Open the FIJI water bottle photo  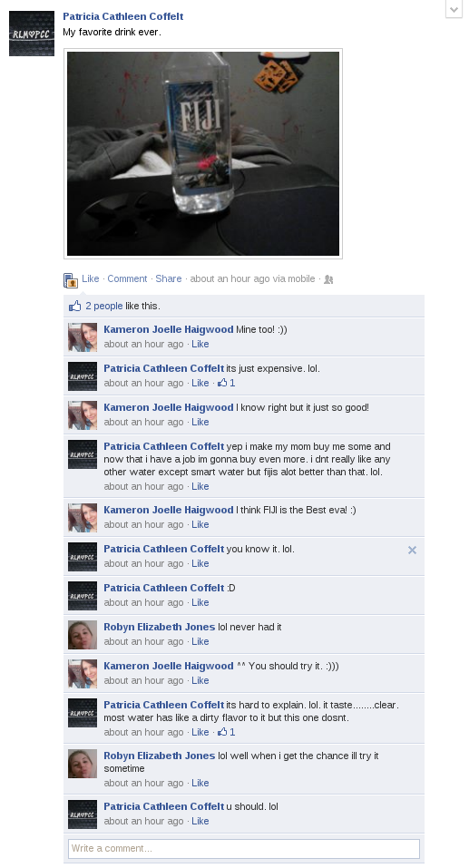click(203, 153)
